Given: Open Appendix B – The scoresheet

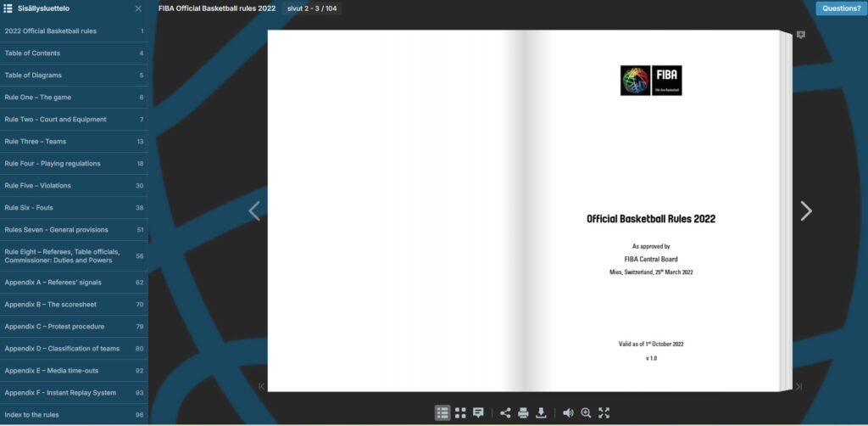Looking at the screenshot, I should click(x=74, y=305).
